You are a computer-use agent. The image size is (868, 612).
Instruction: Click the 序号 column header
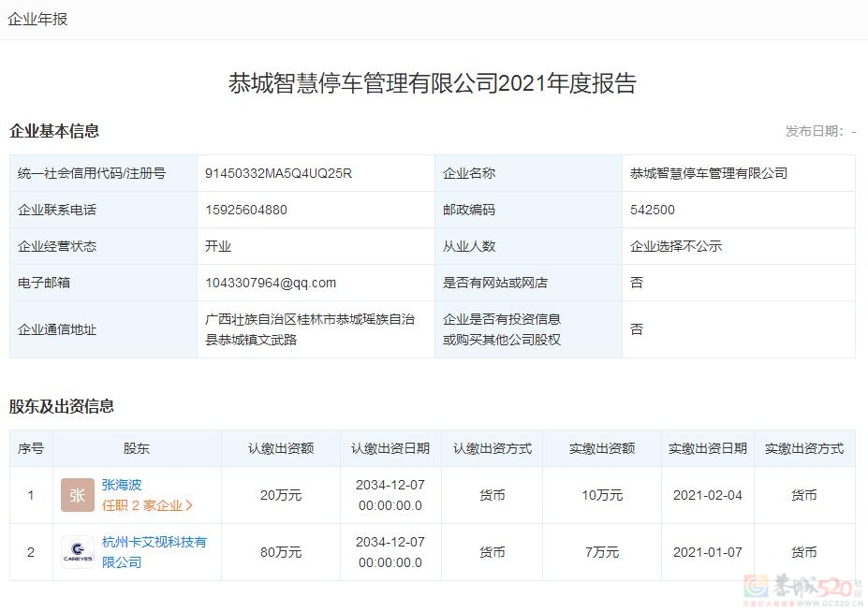[x=31, y=448]
